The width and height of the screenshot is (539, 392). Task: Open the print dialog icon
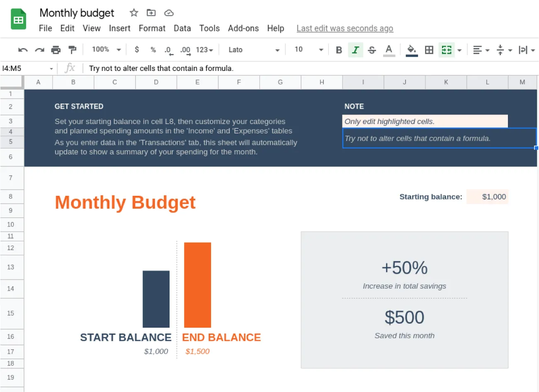pyautogui.click(x=56, y=49)
